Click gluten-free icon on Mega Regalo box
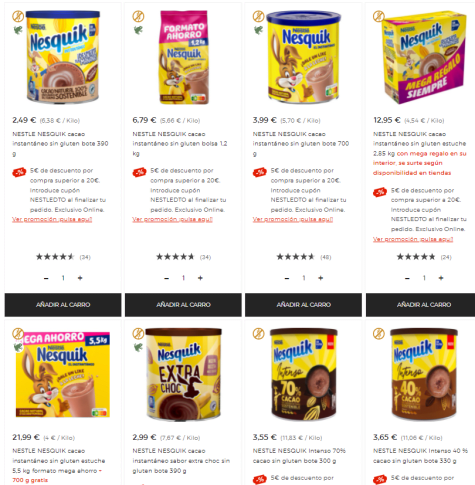 pyautogui.click(x=379, y=16)
